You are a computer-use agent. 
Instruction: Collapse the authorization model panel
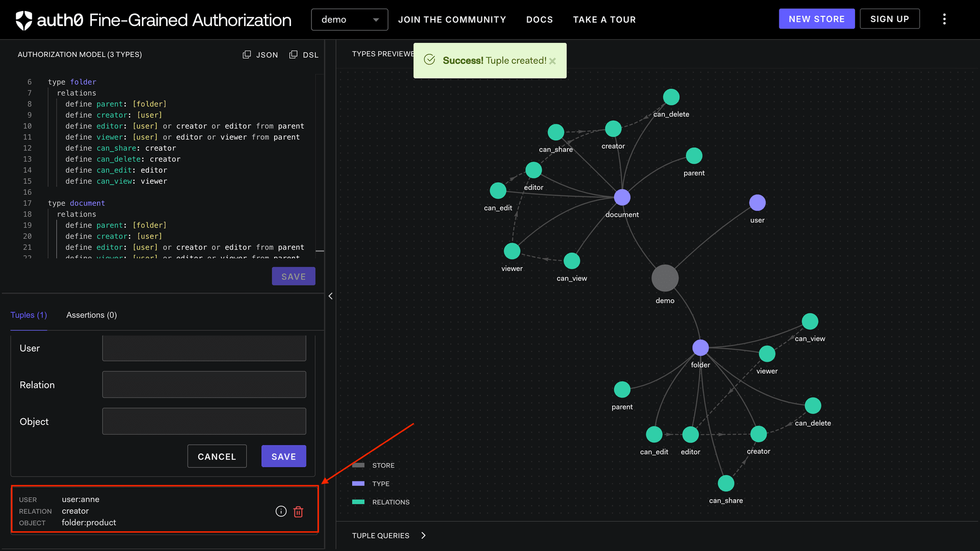click(x=331, y=296)
